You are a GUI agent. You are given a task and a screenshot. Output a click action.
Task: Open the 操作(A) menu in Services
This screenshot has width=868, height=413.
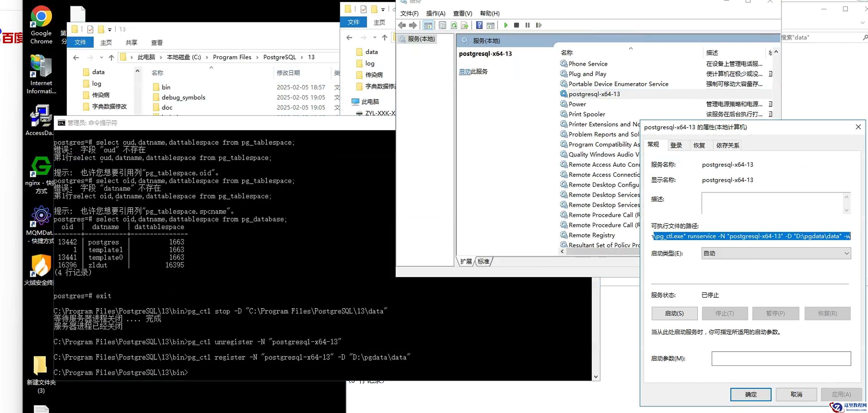point(435,13)
